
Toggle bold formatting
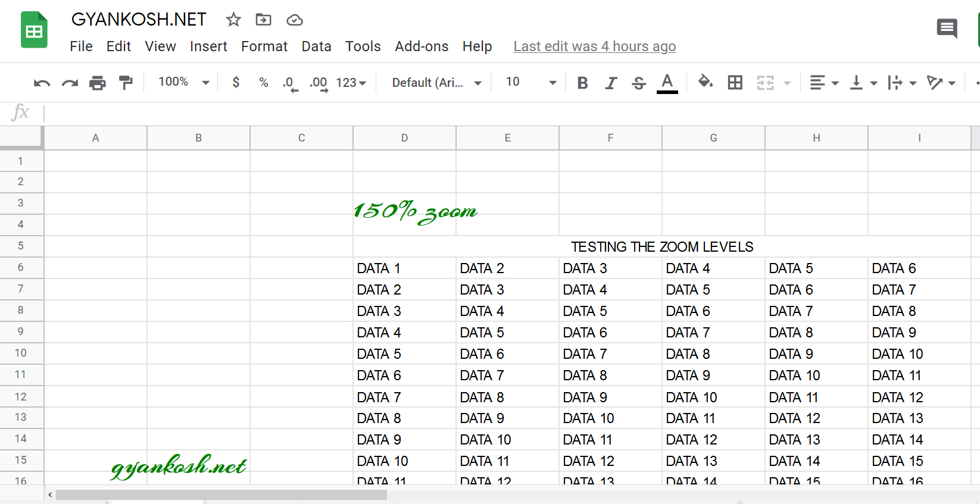tap(583, 83)
